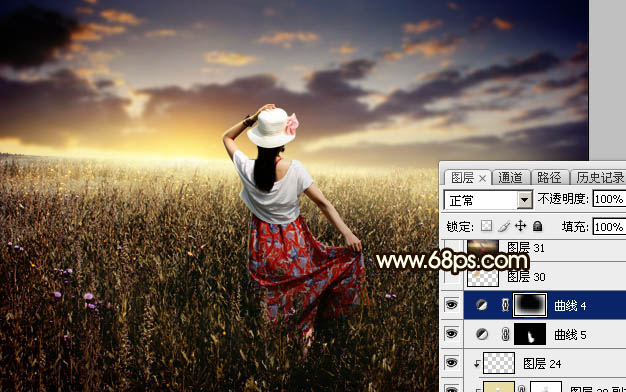Screen dimensions: 626x392
Task: Click the 图层 24 clipping mask arrow
Action: (x=477, y=364)
